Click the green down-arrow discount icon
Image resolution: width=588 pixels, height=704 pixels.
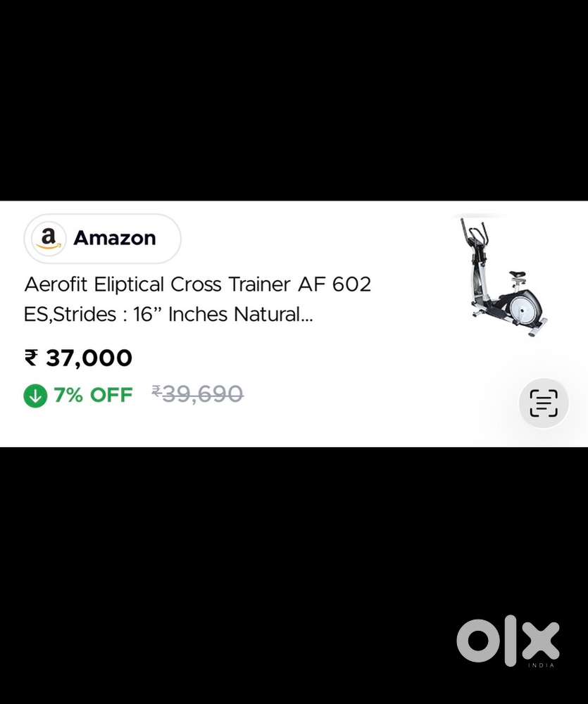35,396
